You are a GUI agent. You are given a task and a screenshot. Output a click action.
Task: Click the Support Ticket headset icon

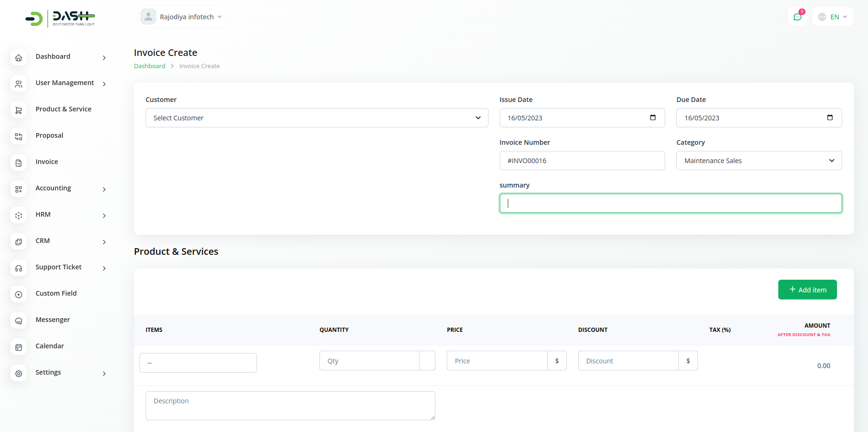click(18, 268)
